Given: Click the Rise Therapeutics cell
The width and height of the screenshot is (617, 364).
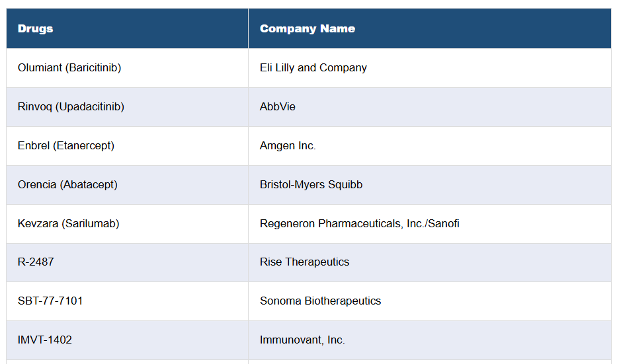Looking at the screenshot, I should tap(304, 262).
